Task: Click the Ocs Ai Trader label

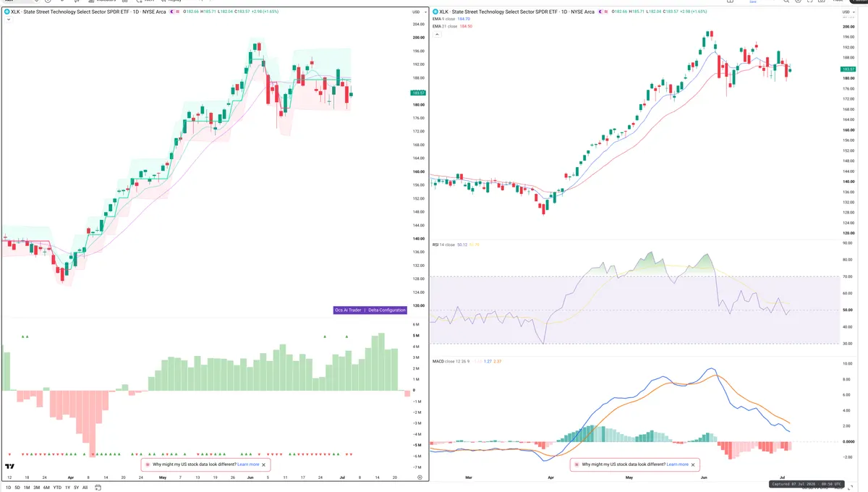Action: [x=349, y=310]
